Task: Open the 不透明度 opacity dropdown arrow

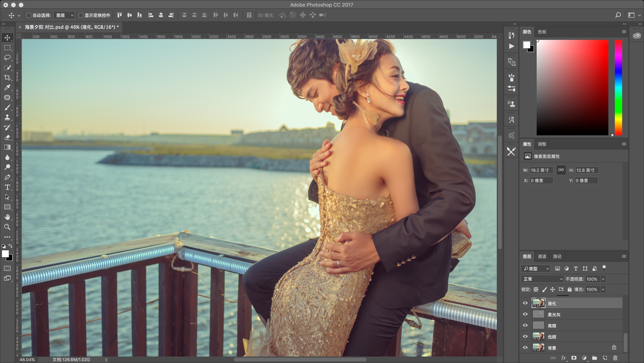Action: [603, 279]
